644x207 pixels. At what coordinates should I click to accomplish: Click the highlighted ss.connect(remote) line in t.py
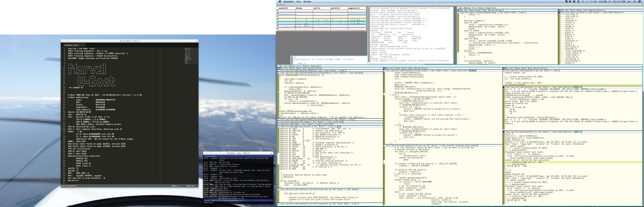573,85
